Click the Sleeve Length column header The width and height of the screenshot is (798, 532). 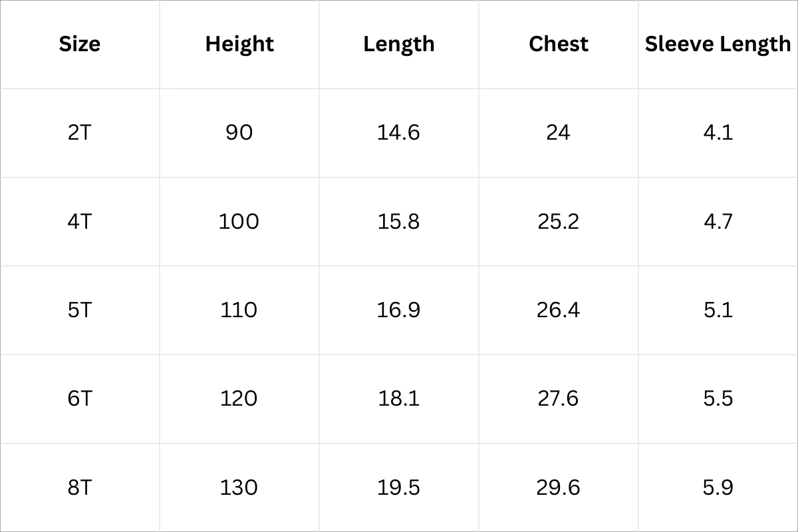(x=718, y=44)
